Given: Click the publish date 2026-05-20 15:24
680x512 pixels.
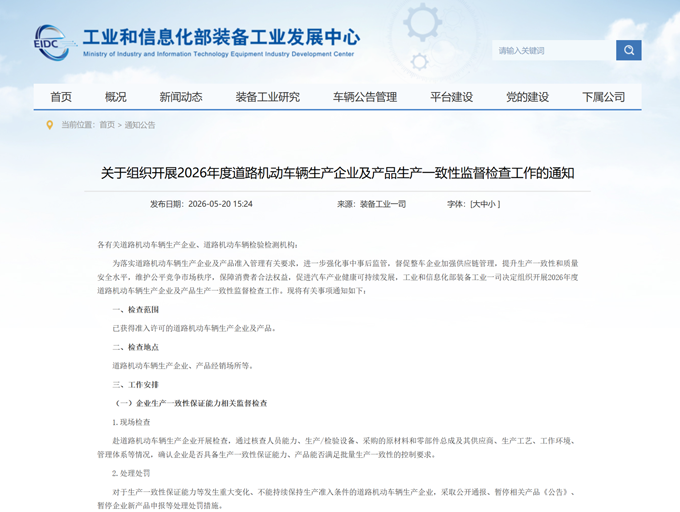Looking at the screenshot, I should coord(220,204).
